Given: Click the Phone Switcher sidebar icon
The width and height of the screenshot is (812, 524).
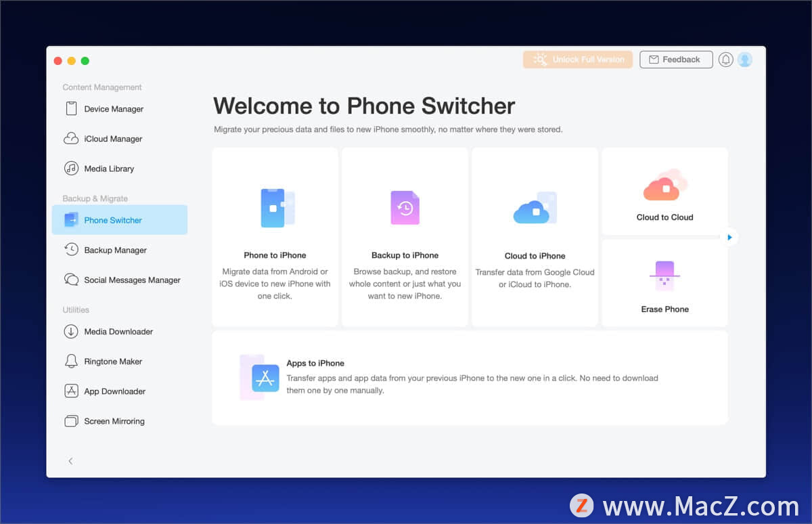Looking at the screenshot, I should coord(71,220).
